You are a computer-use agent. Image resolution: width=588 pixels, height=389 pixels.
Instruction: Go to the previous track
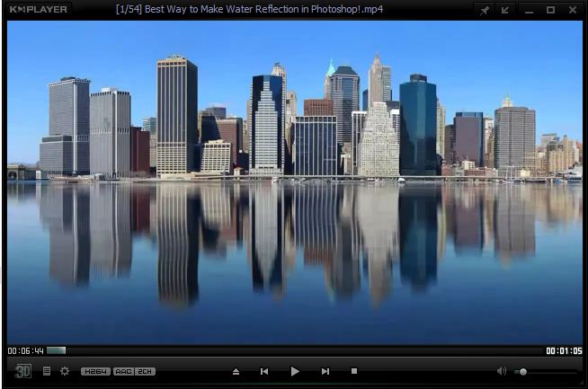coord(264,371)
